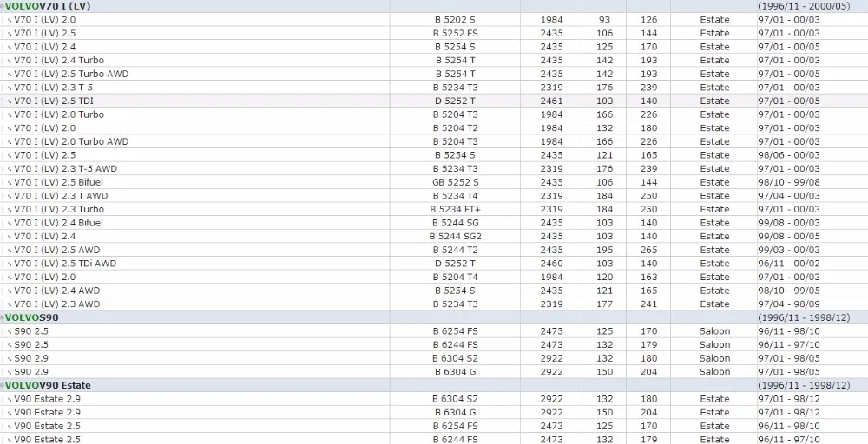Select the V70 I (LV) 2.5 Turbo AWD row
The width and height of the screenshot is (868, 444).
434,74
